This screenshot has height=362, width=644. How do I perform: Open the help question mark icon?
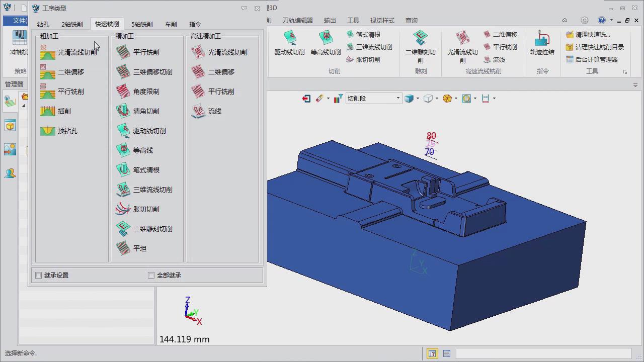pyautogui.click(x=602, y=21)
